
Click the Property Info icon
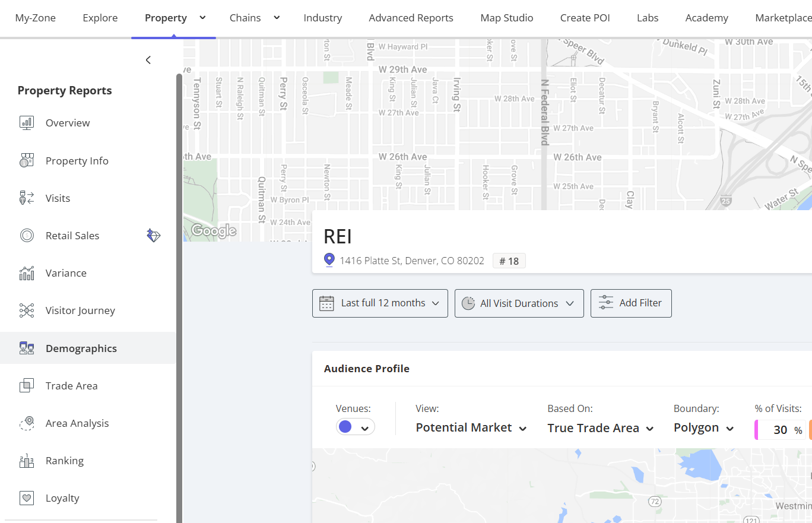coord(27,161)
